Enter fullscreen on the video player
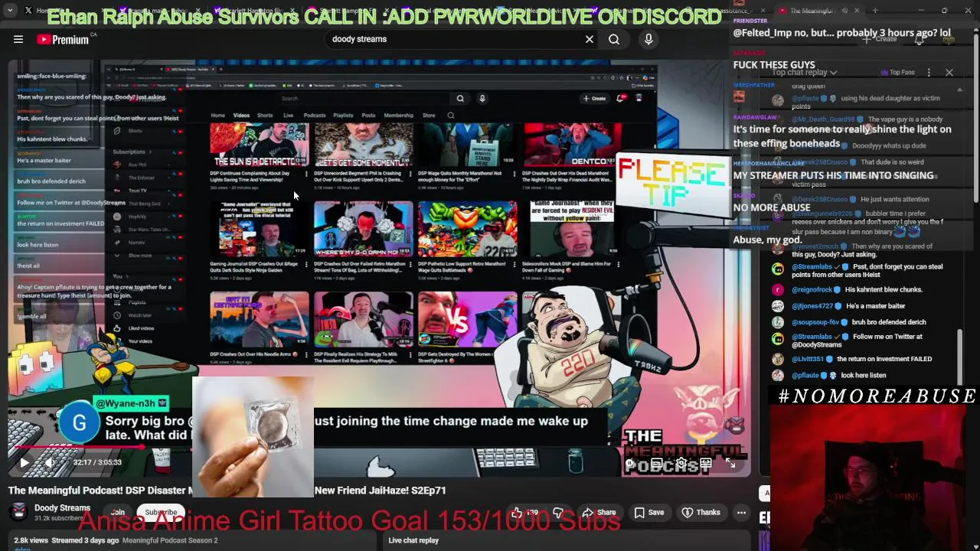The width and height of the screenshot is (980, 551). tap(730, 462)
